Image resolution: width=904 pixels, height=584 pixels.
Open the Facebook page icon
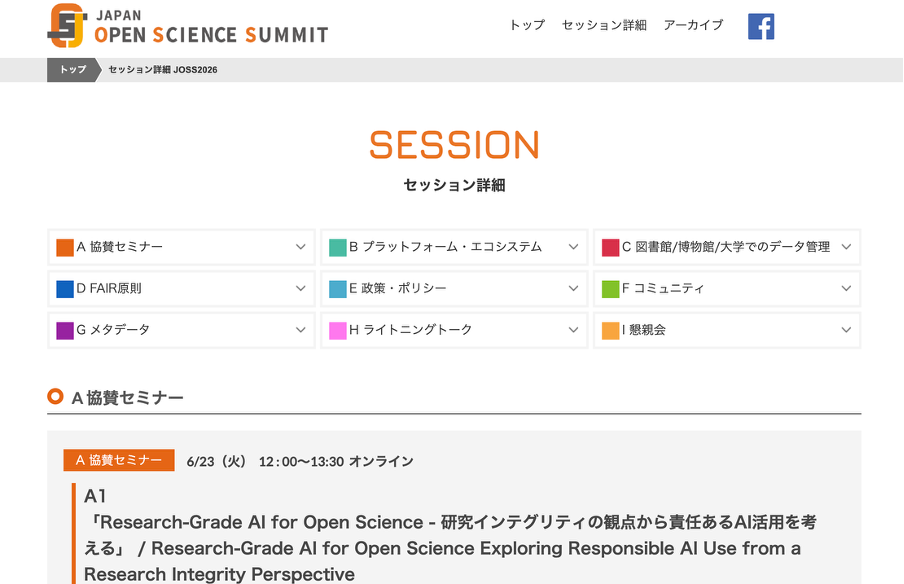tap(761, 27)
